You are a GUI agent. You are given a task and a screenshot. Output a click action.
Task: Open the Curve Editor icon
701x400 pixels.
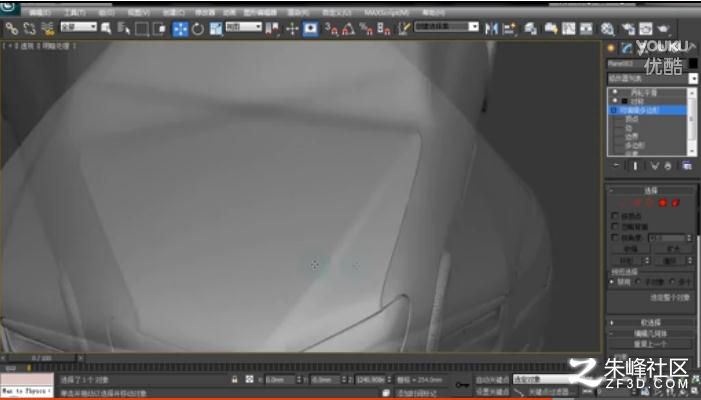tap(569, 29)
